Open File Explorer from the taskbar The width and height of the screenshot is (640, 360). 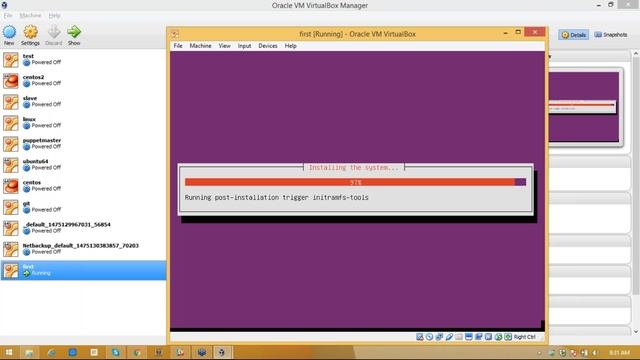(x=29, y=352)
